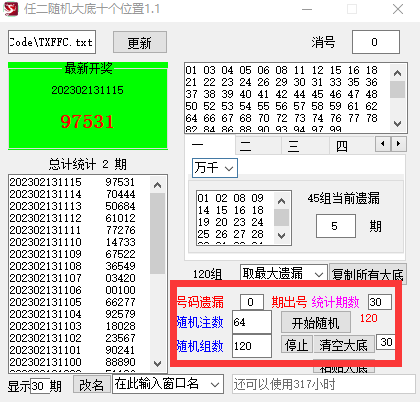
Task: Click the 号码遗漏 input field
Action: 252,302
